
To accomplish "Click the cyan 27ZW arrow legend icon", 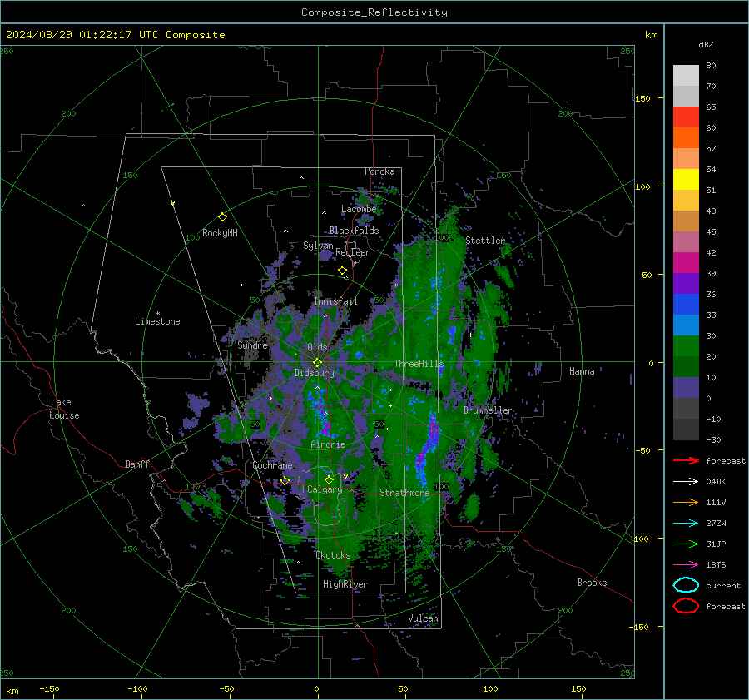I will (686, 524).
